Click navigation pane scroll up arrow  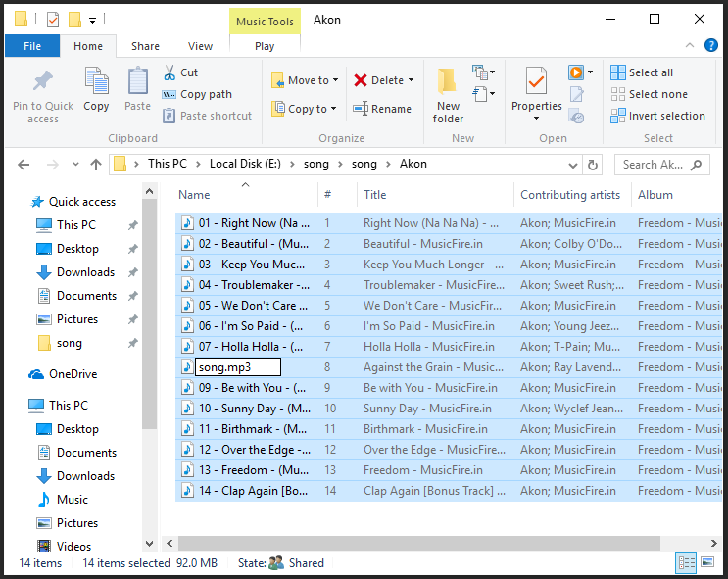[149, 191]
